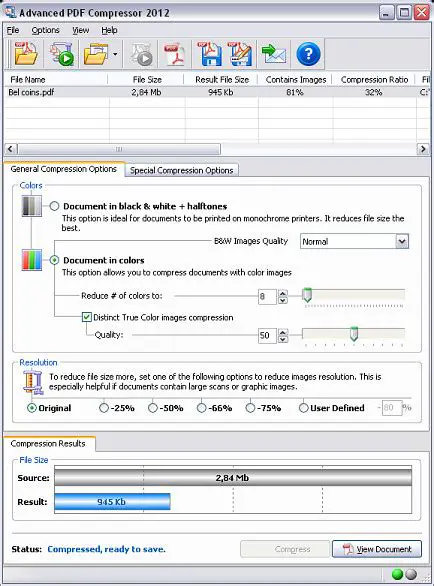Decrease the Quality value spinner
Viewport: 434px width, 586px height.
(x=283, y=339)
